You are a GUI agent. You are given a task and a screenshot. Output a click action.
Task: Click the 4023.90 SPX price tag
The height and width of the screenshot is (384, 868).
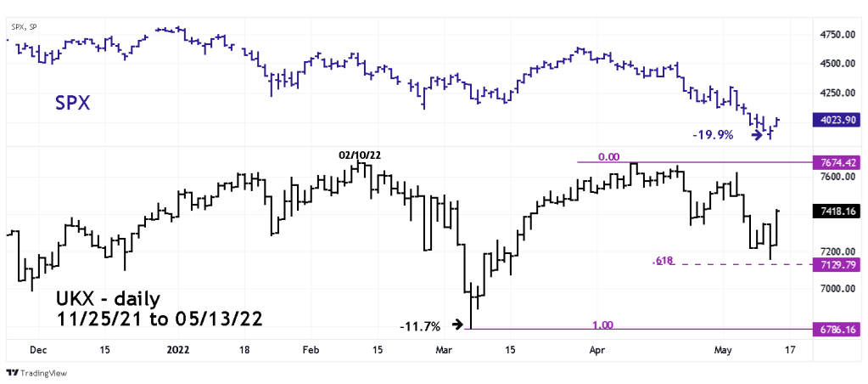[837, 121]
